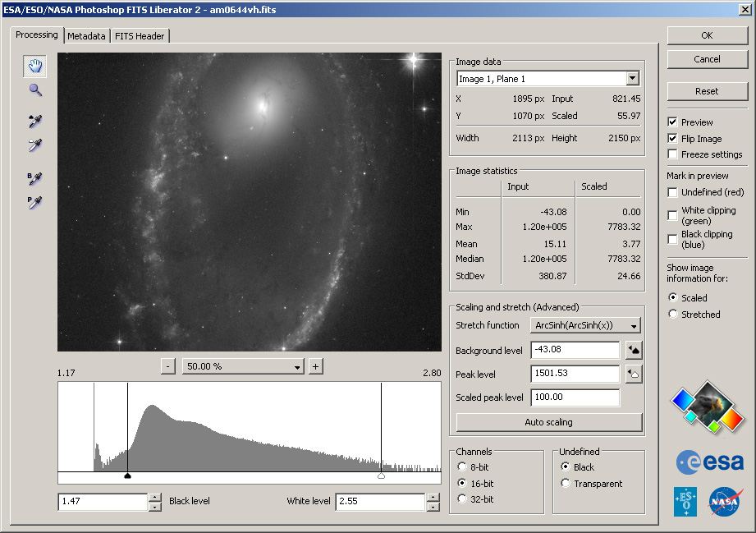
Task: Pick the white level eyedropper tool
Action: pos(34,145)
